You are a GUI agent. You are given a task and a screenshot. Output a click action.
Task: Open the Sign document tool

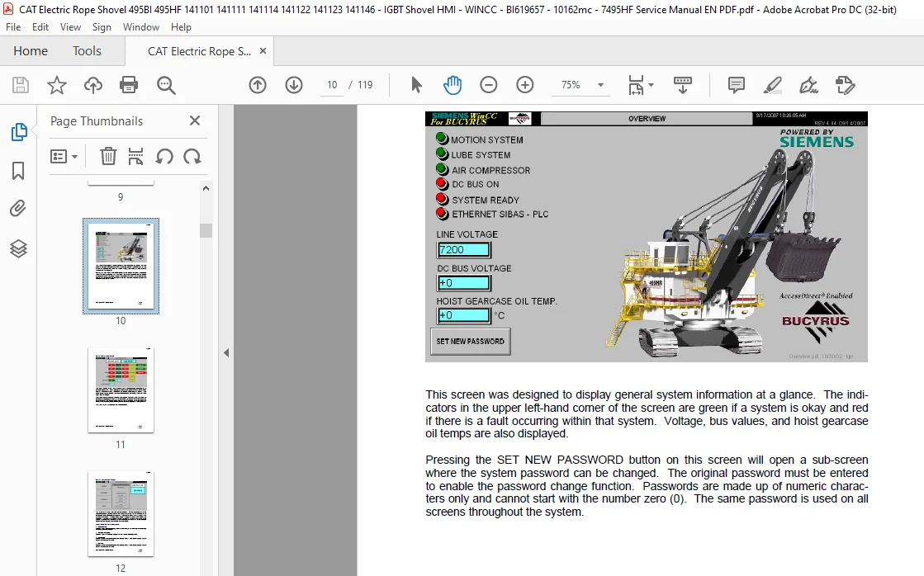coord(808,85)
